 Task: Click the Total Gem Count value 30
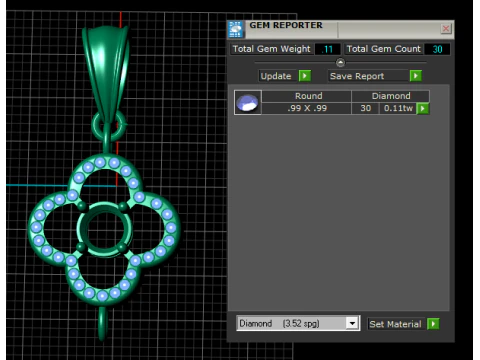(x=437, y=49)
